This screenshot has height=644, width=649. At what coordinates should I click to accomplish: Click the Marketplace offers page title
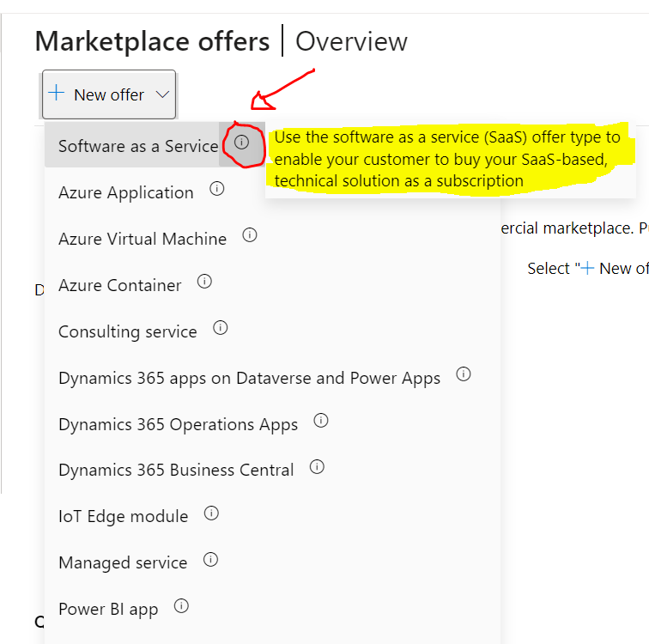click(152, 41)
